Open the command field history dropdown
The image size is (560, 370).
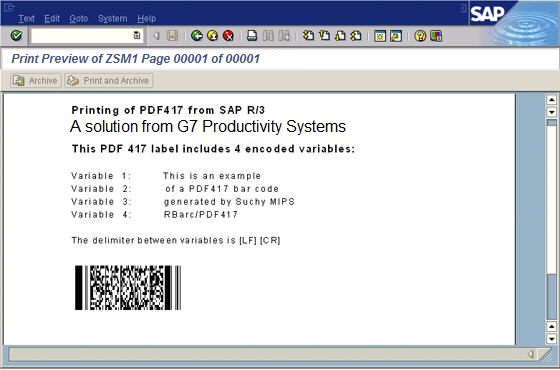(137, 35)
